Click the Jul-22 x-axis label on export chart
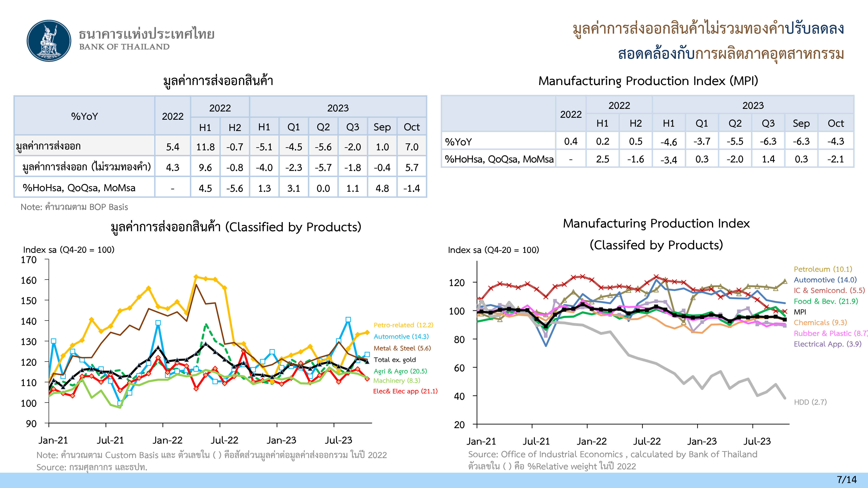 click(224, 440)
